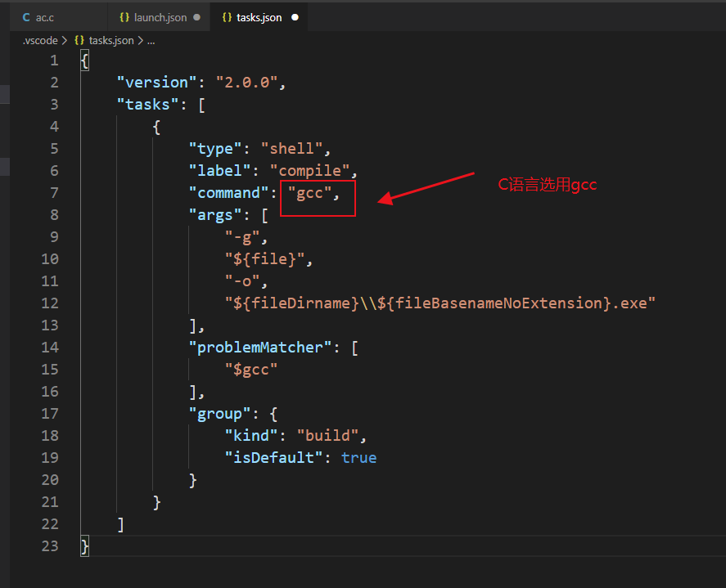Click the "gcc" command value
The width and height of the screenshot is (726, 588).
pyautogui.click(x=309, y=193)
